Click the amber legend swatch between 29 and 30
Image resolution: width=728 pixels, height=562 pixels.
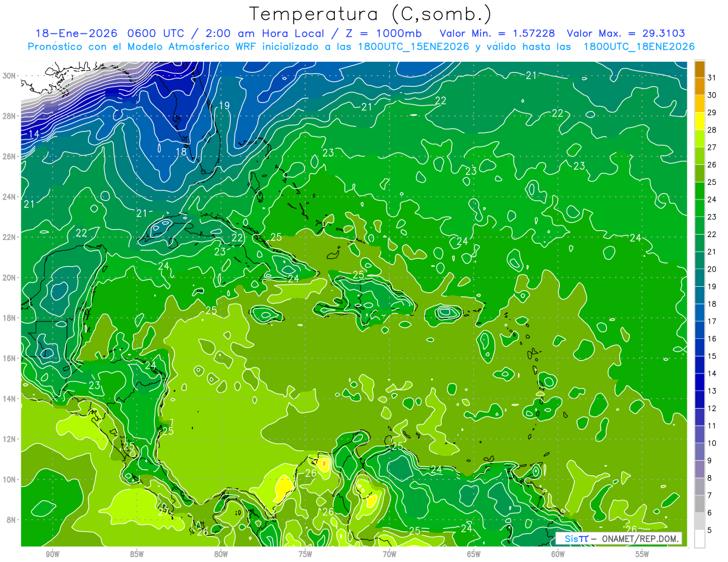(699, 104)
